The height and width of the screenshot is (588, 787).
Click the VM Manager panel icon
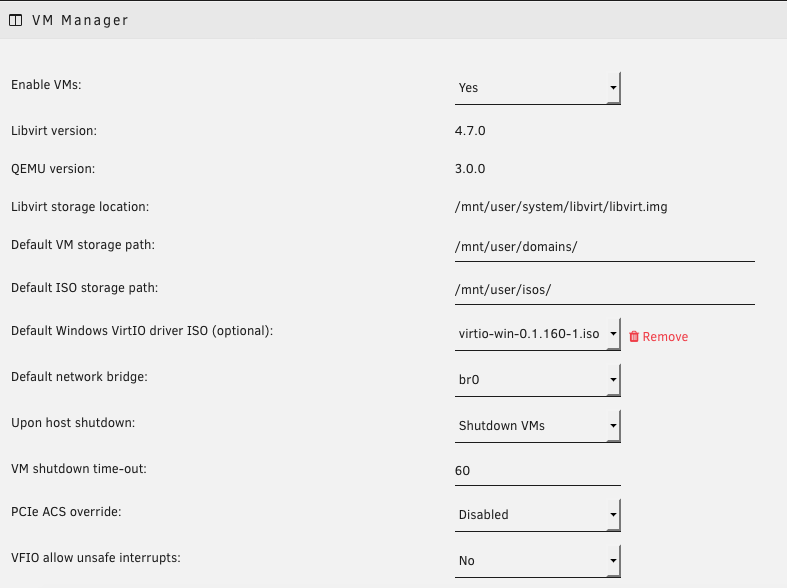[x=16, y=21]
